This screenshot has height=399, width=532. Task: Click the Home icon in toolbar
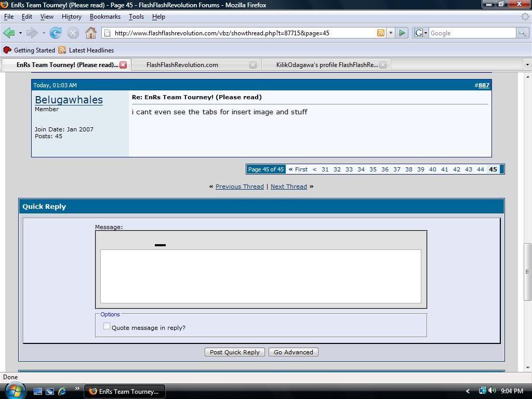pos(91,33)
